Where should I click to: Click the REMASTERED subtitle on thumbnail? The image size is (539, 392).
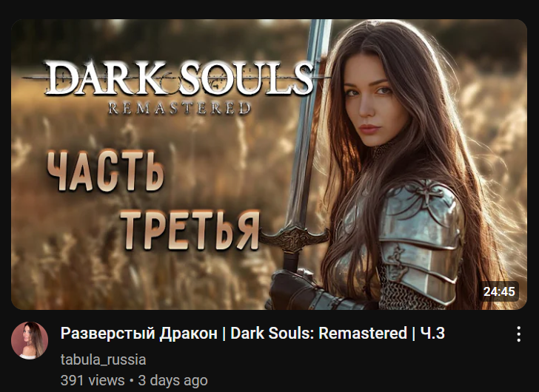(x=179, y=108)
